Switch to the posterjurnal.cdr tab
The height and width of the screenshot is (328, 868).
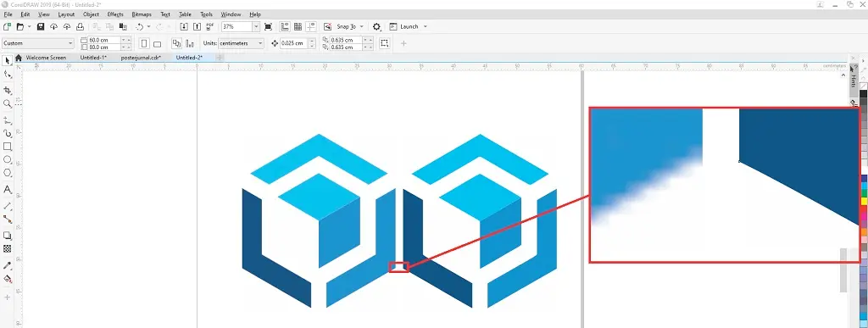point(141,58)
